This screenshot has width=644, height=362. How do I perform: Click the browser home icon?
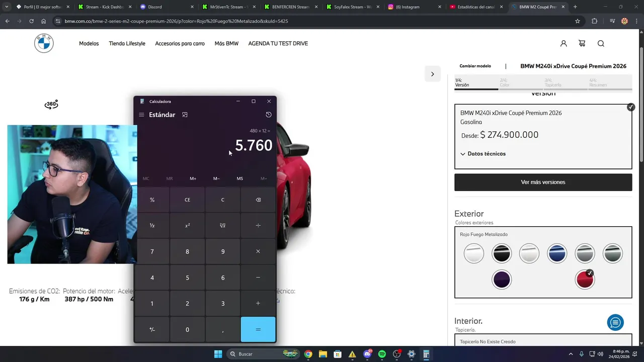[43, 21]
